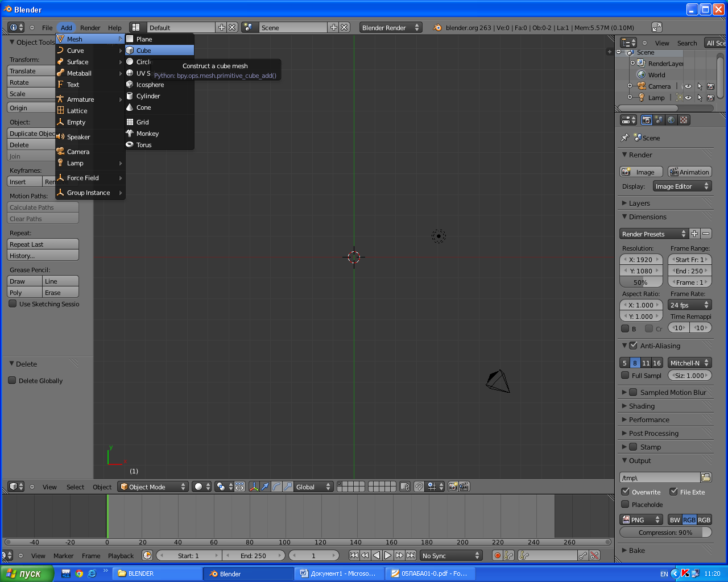
Task: Toggle Camera selectability arrow icon in outliner
Action: click(700, 86)
